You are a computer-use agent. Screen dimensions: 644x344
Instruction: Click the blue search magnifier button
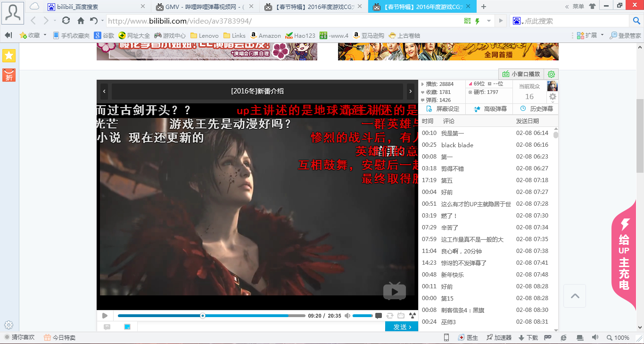tap(636, 21)
